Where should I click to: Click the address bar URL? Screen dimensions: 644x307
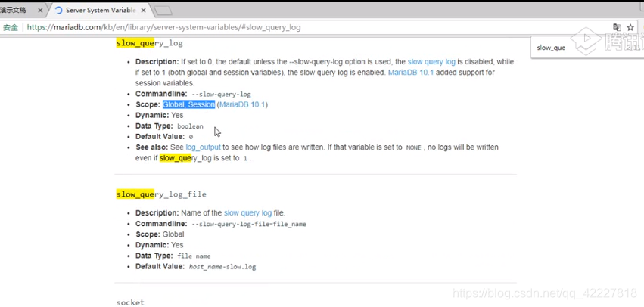(x=164, y=27)
